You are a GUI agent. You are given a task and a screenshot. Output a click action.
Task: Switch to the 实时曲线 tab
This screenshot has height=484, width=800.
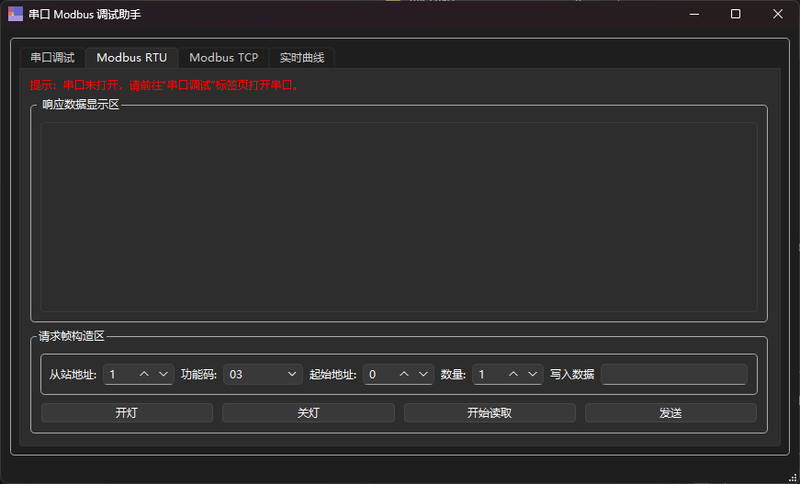pos(302,58)
